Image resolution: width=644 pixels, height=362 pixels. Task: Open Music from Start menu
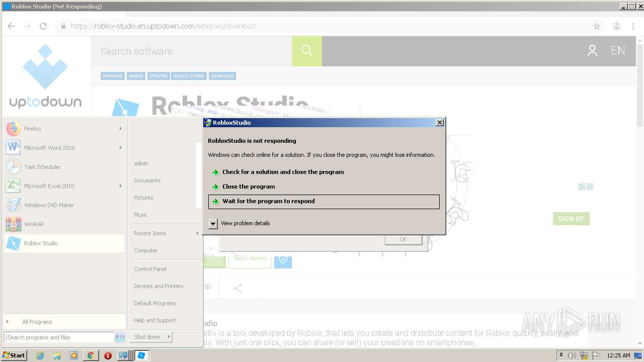140,215
